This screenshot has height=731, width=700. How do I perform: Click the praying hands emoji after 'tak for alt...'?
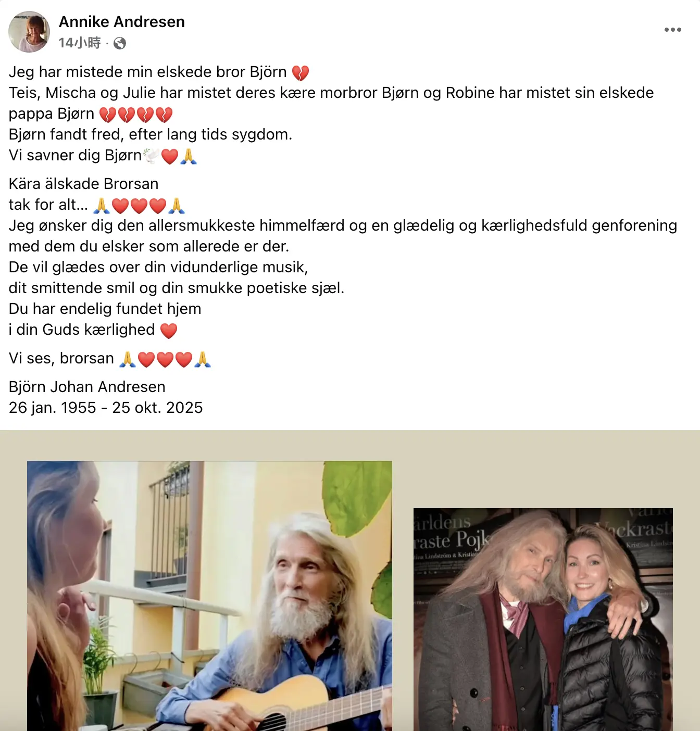(102, 205)
